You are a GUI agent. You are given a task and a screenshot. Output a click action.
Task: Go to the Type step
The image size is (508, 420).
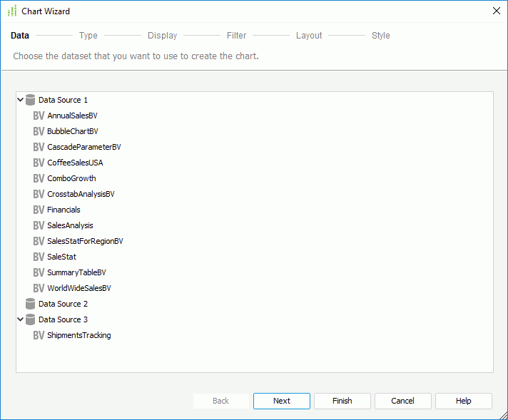coord(88,35)
